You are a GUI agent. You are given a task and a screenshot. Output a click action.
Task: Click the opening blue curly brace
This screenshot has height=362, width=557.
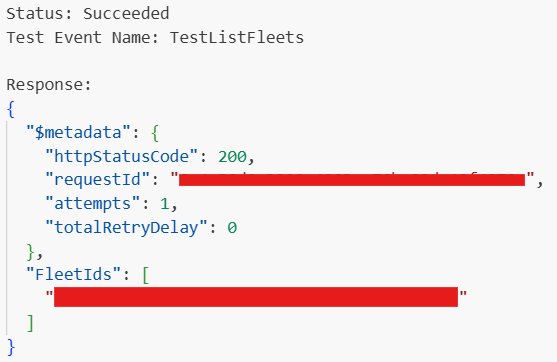[x=11, y=109]
